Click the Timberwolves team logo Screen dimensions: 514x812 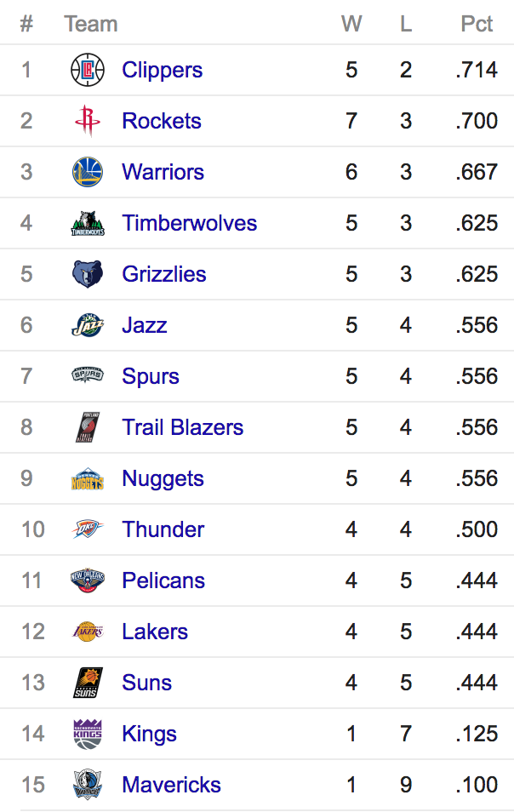(88, 223)
